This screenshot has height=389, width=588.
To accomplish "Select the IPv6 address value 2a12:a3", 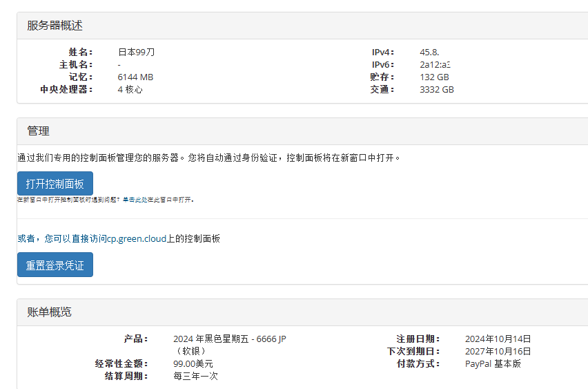I will click(435, 64).
